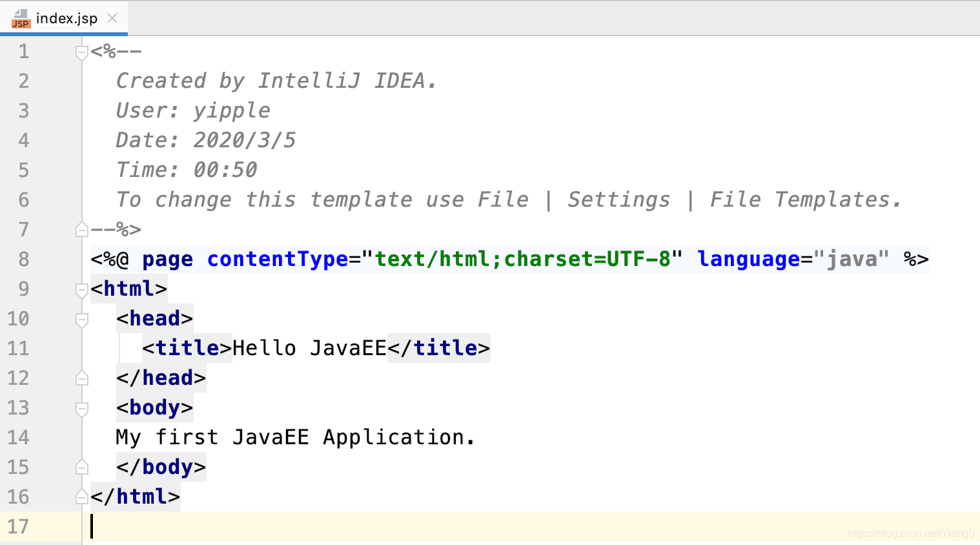Collapse the html tag fold at line 9
Screen dimensions: 980x545
[x=81, y=289]
